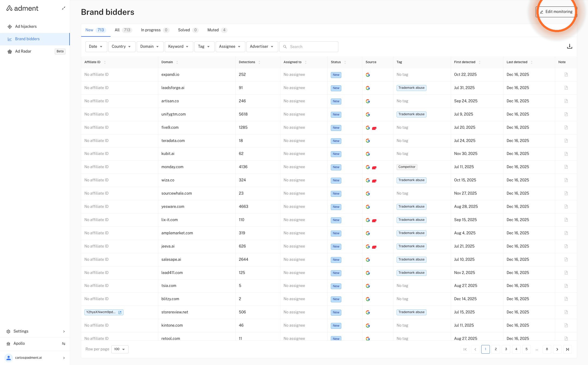
Task: Click the 5618 detections value
Action: (243, 114)
